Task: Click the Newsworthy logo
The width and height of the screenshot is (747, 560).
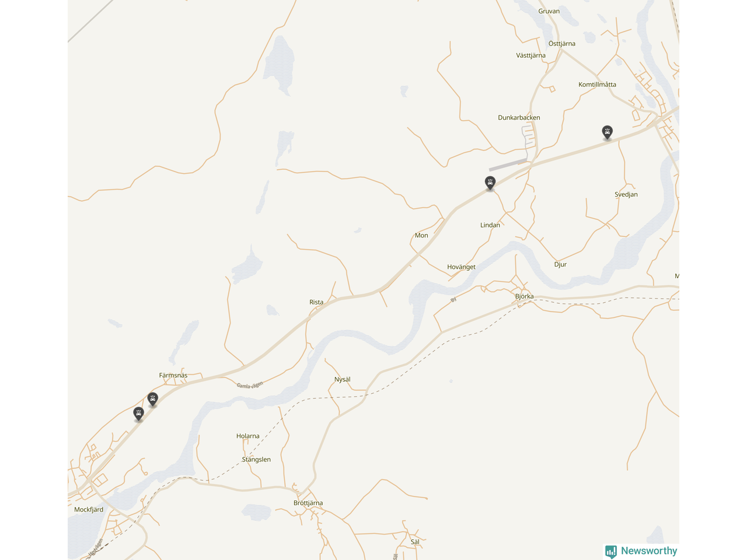Action: coord(641,551)
